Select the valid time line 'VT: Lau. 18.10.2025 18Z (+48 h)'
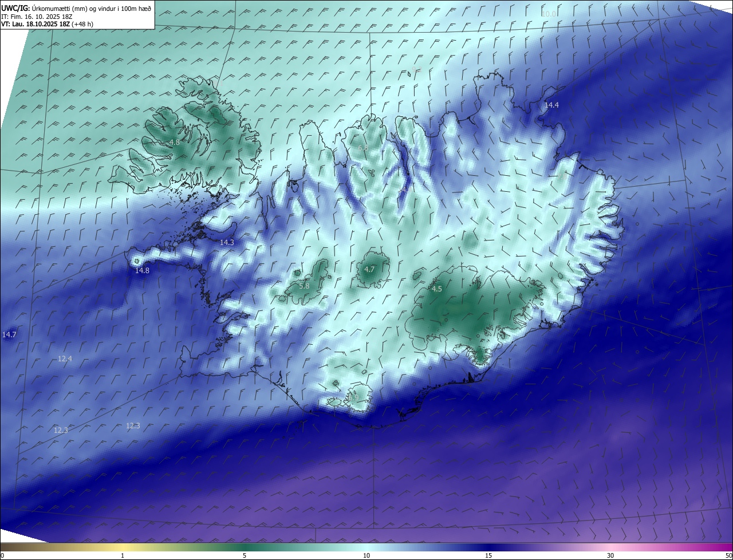 click(47, 24)
